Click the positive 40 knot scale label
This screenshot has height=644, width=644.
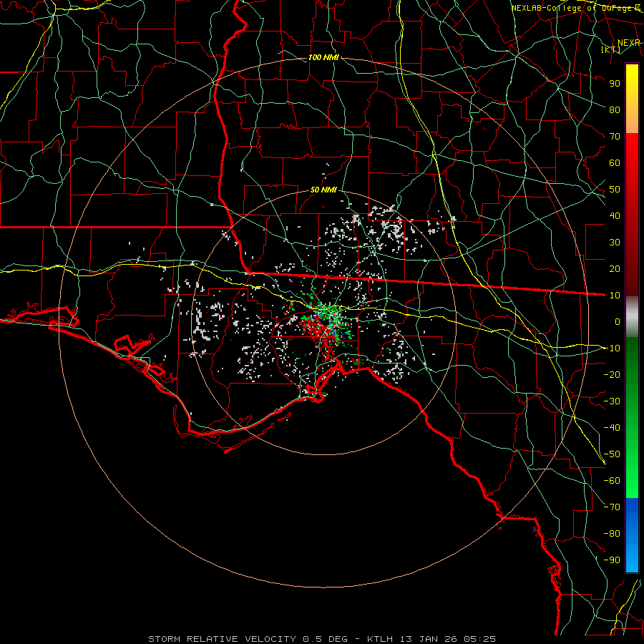click(615, 215)
